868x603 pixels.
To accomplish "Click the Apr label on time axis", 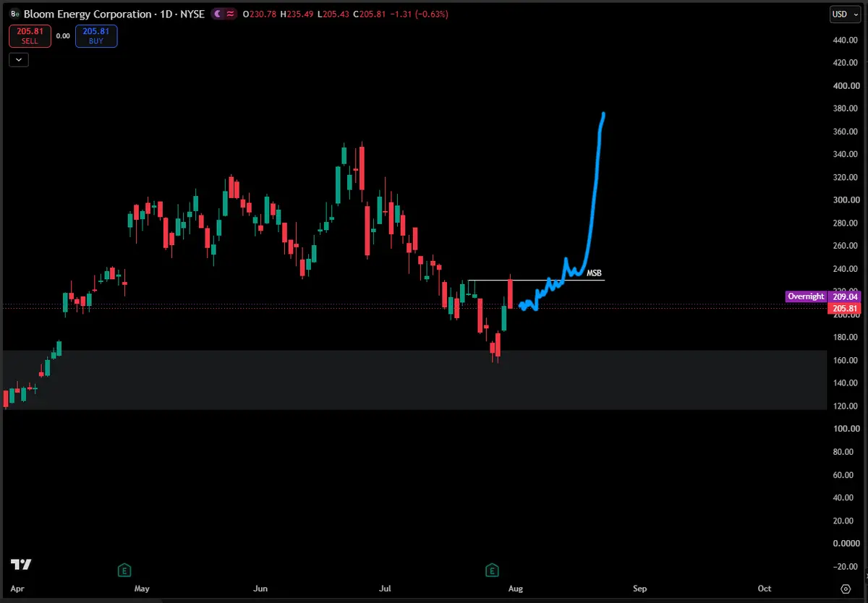I will pyautogui.click(x=17, y=589).
